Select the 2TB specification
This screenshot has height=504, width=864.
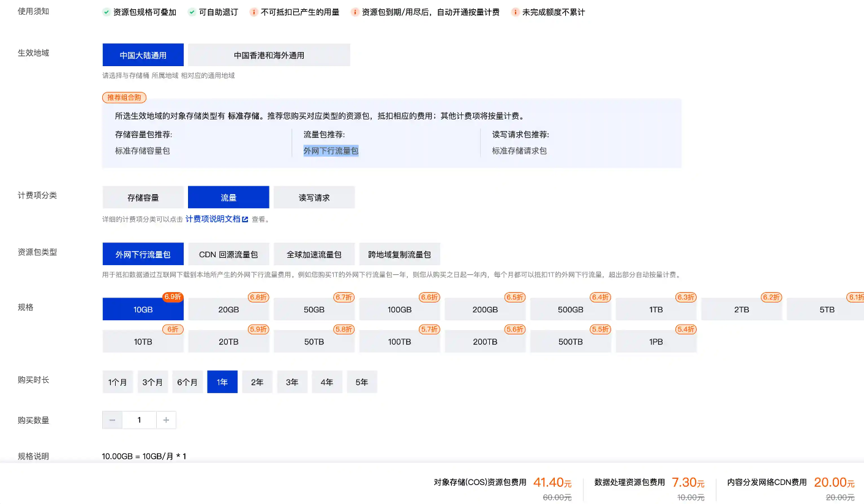click(x=742, y=309)
